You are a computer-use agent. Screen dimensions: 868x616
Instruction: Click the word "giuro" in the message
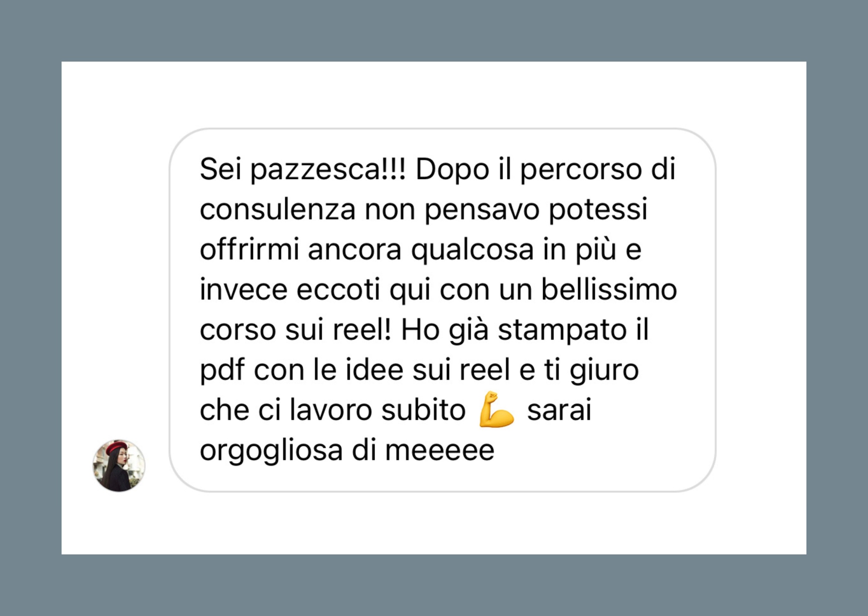(604, 371)
